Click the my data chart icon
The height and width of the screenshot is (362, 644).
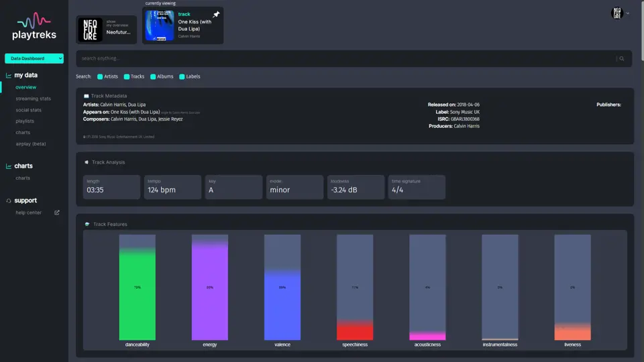point(9,76)
